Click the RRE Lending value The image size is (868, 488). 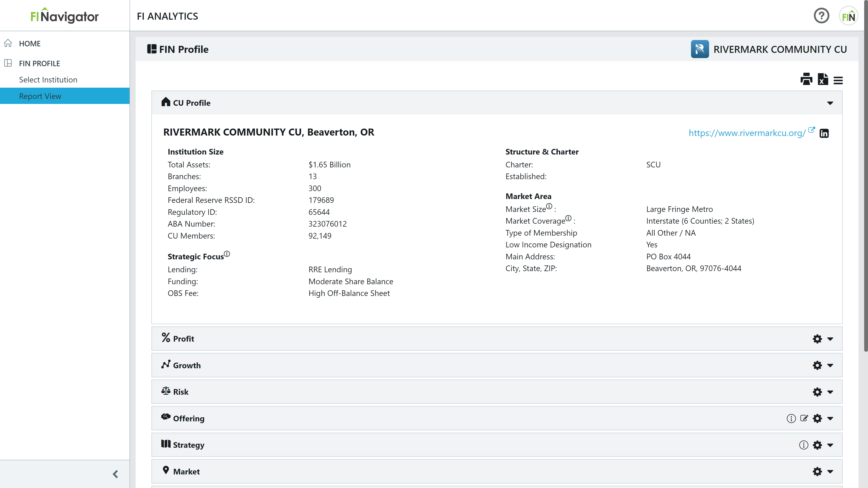coord(330,270)
